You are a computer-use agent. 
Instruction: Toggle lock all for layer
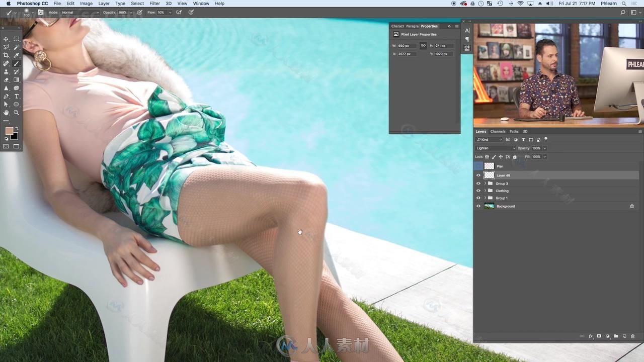[515, 157]
